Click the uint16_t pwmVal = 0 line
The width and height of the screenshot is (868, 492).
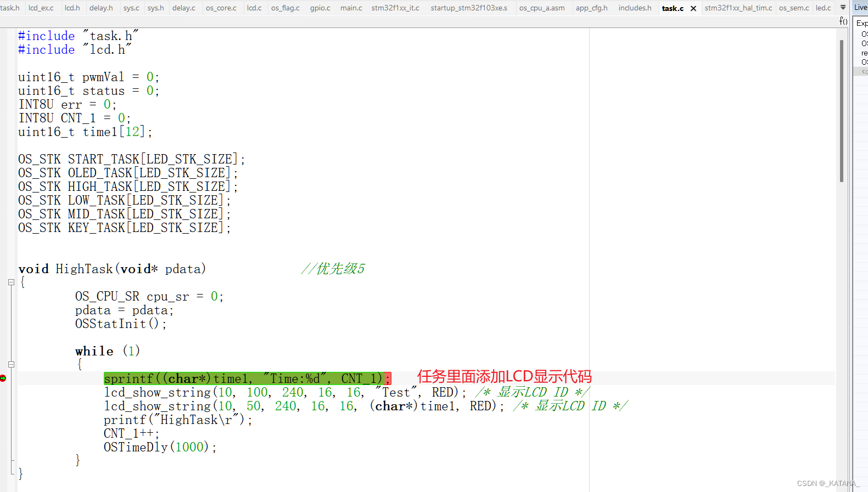[88, 77]
